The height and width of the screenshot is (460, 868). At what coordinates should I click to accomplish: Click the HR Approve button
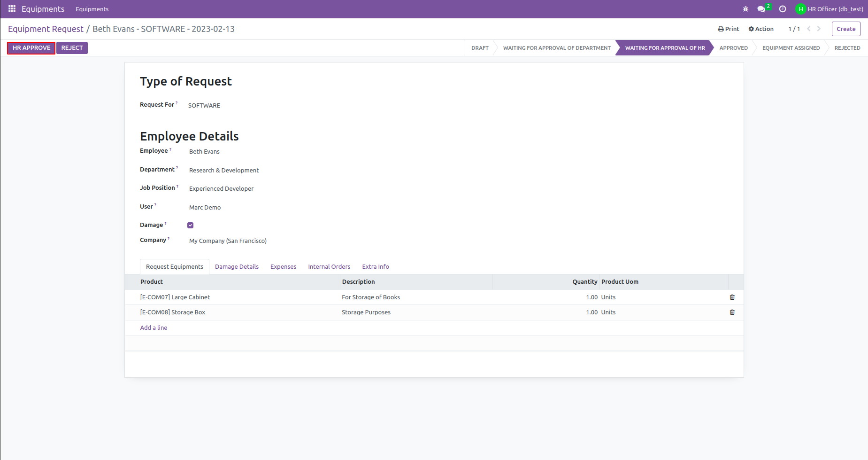pyautogui.click(x=31, y=48)
